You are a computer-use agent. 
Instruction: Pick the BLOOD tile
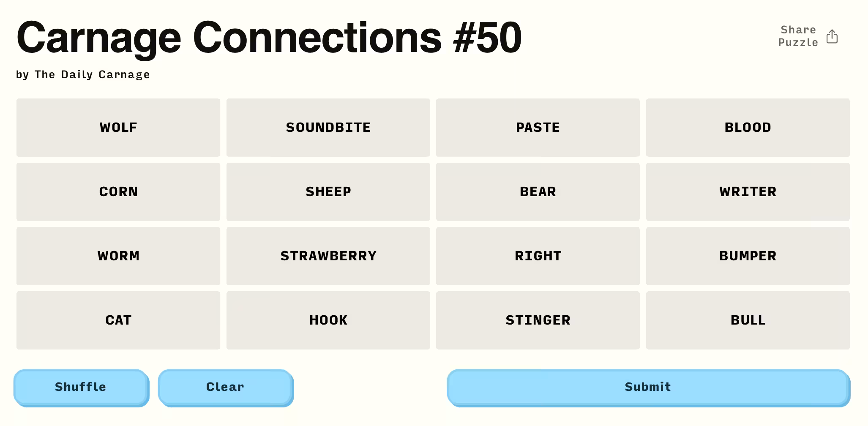(748, 128)
